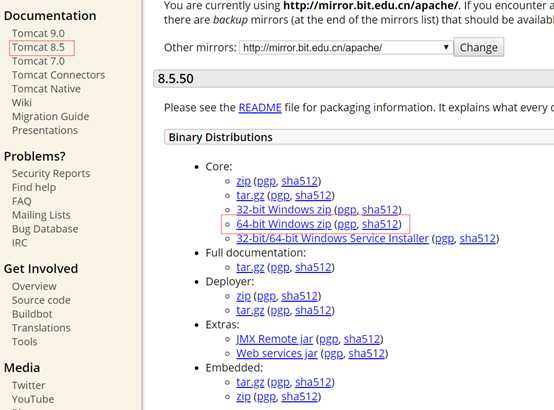Download Embedded tar.gz
Image resolution: width=554 pixels, height=410 pixels.
pos(250,382)
